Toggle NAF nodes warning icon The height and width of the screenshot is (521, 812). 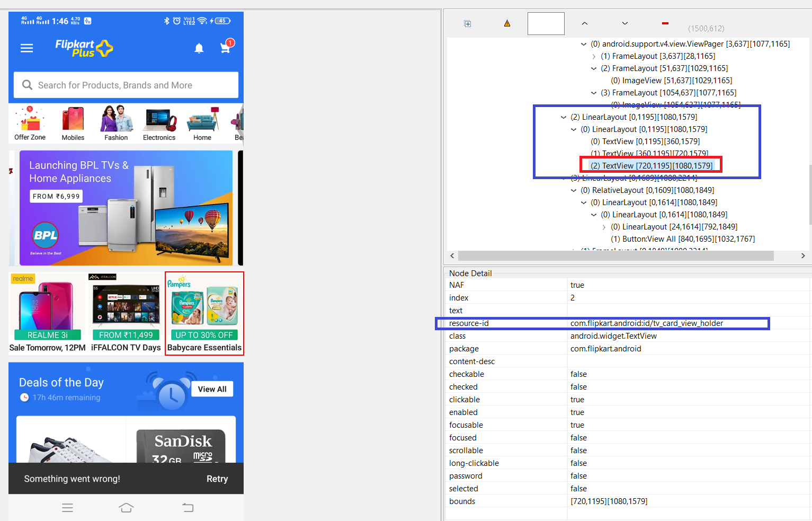tap(507, 23)
